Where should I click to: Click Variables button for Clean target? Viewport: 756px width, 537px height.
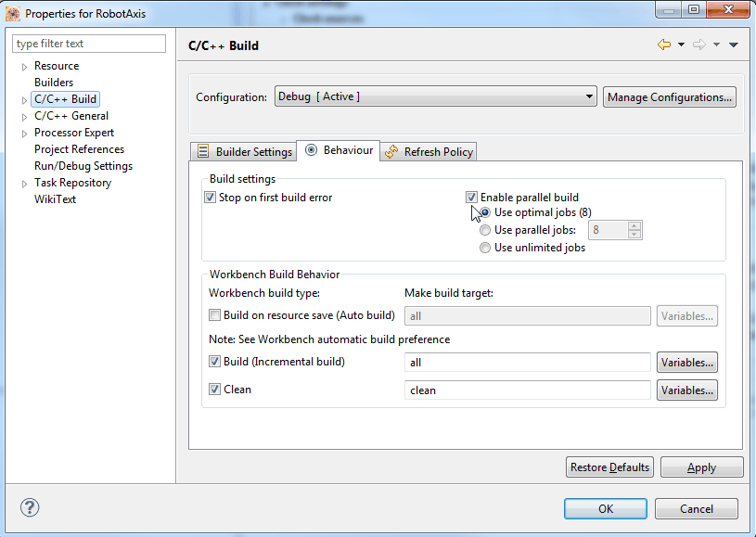(687, 390)
